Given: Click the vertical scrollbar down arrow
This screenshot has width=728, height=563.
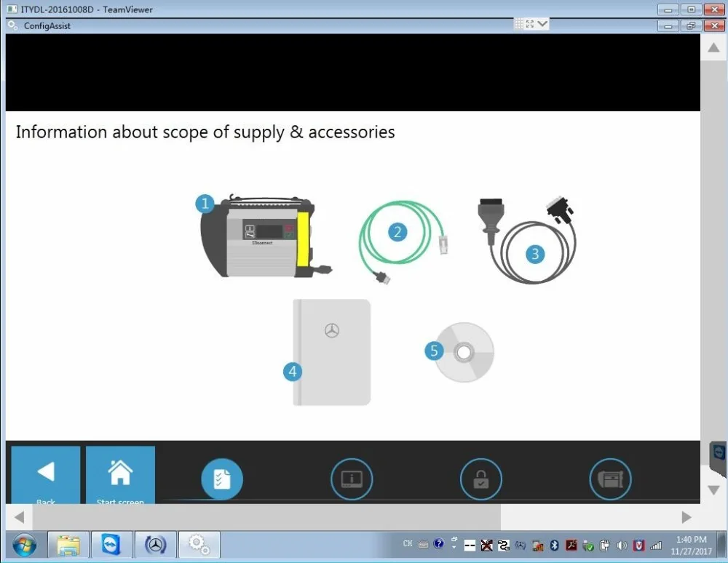Looking at the screenshot, I should pos(713,490).
